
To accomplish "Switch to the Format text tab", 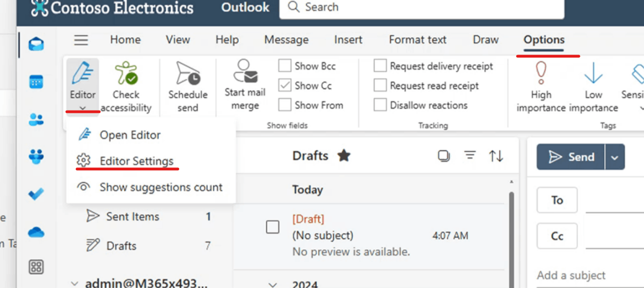I will [418, 40].
